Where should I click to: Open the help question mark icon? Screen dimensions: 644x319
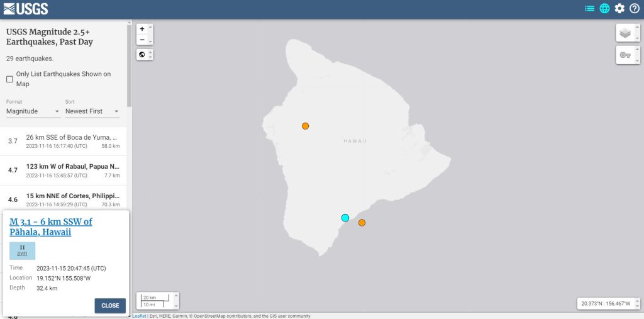pyautogui.click(x=634, y=8)
